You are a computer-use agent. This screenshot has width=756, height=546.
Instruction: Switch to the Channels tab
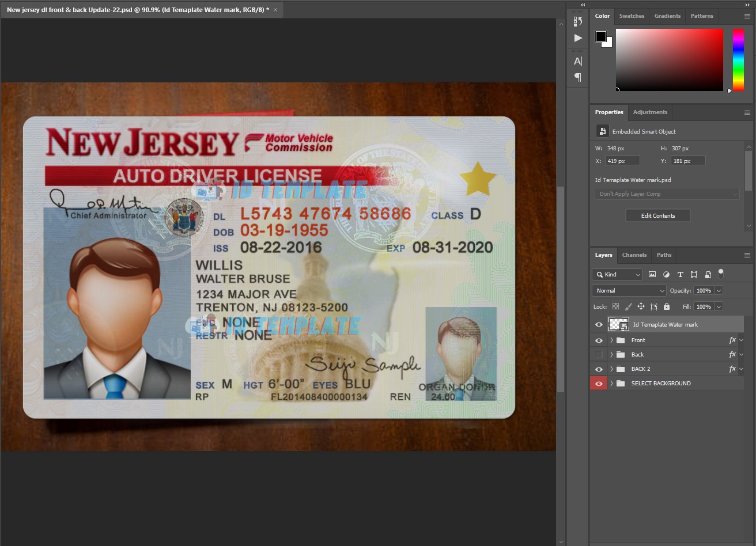coord(634,255)
